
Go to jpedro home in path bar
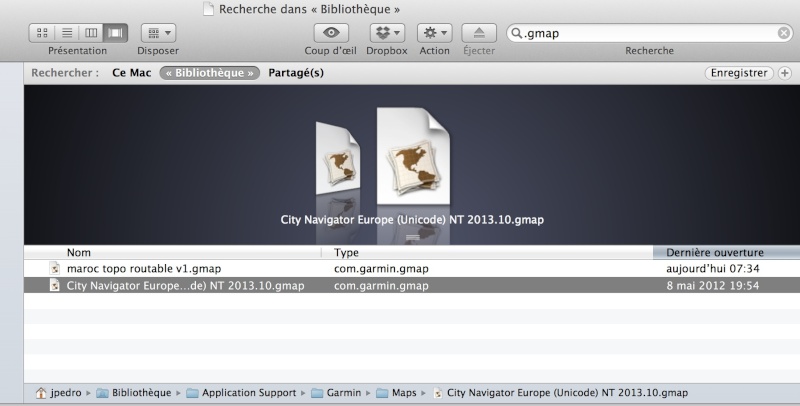pos(59,393)
